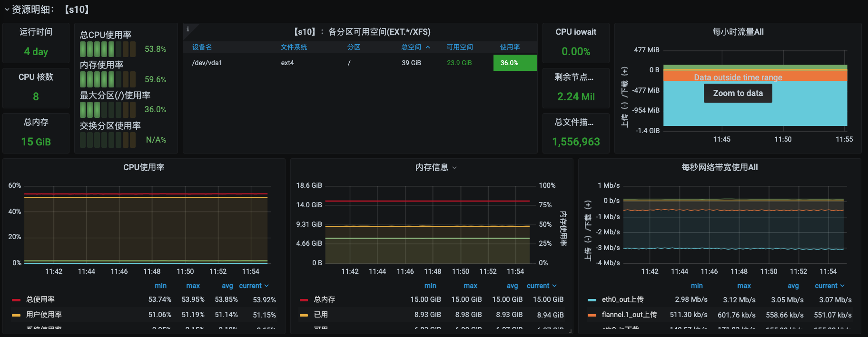Click the /dev/vda1 device cell

(207, 63)
